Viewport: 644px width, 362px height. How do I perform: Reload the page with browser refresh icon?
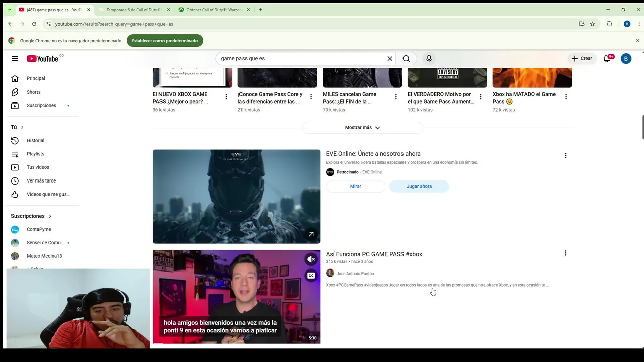pyautogui.click(x=34, y=24)
